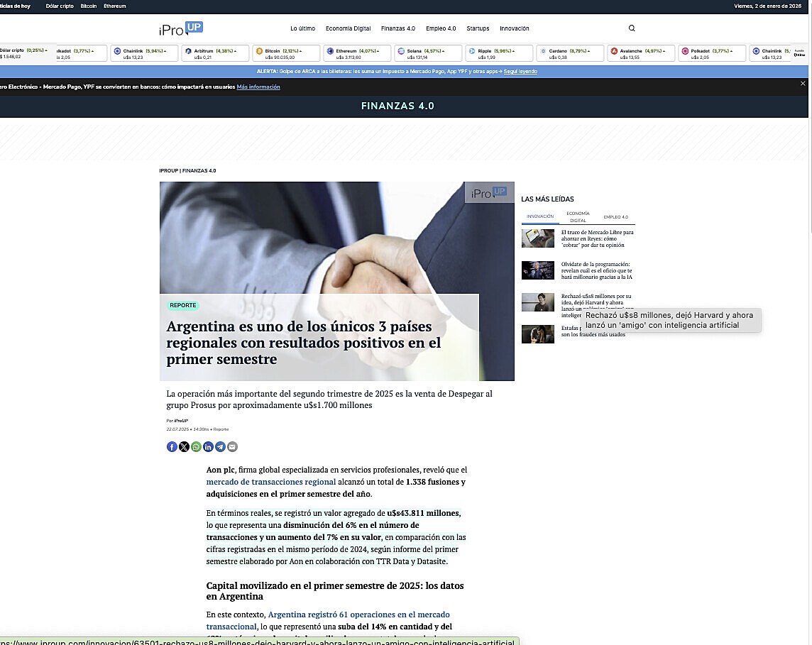This screenshot has height=645, width=812.
Task: Open Mercado Libre Reyes article thumbnail
Action: coord(537,238)
